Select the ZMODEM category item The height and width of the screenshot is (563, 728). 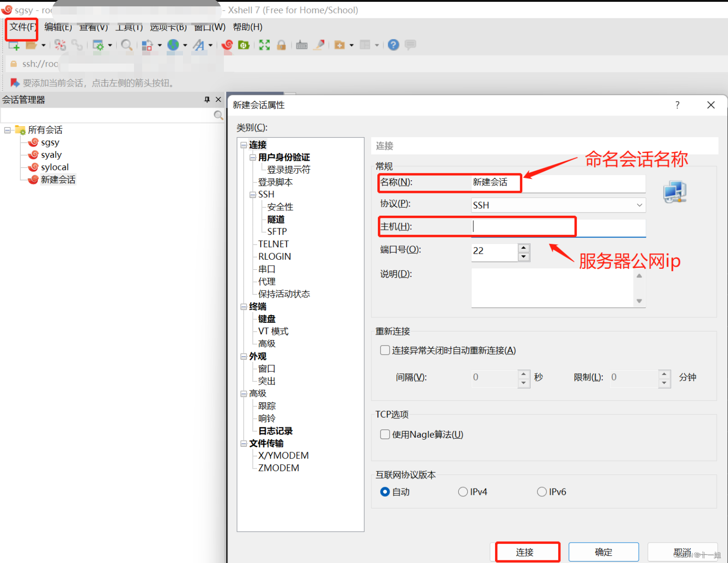click(x=278, y=468)
